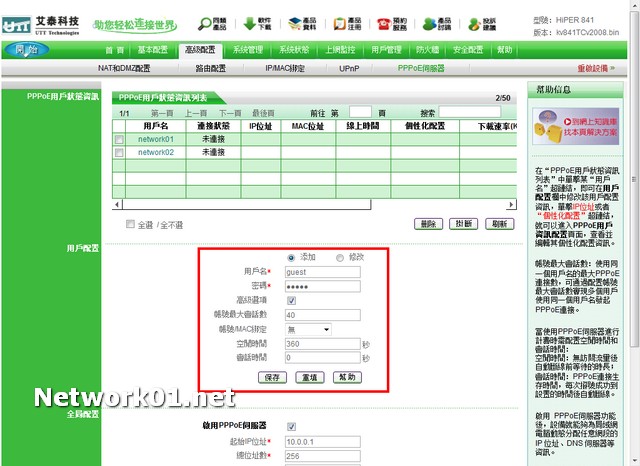
Task: Click the 刪除 delete button
Action: tap(428, 224)
